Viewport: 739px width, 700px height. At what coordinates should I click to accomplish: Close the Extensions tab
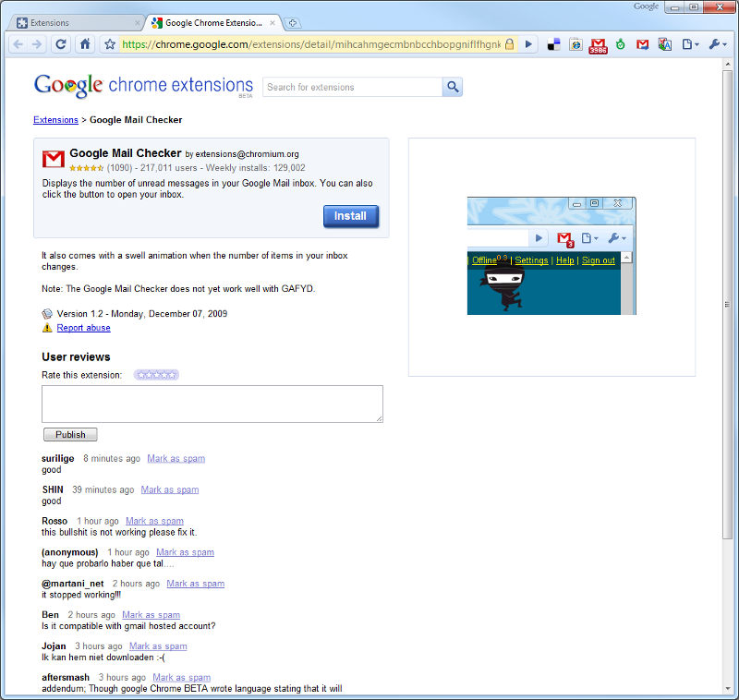point(137,22)
